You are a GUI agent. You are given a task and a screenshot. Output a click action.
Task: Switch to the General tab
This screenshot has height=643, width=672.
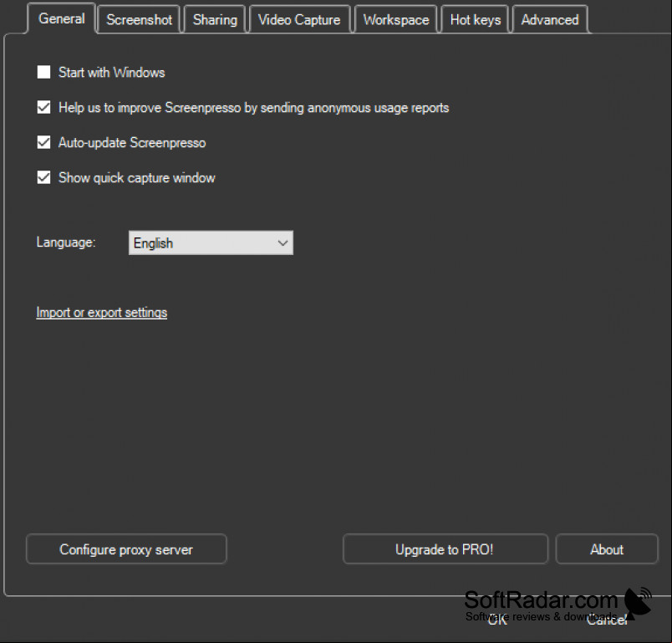click(x=61, y=19)
